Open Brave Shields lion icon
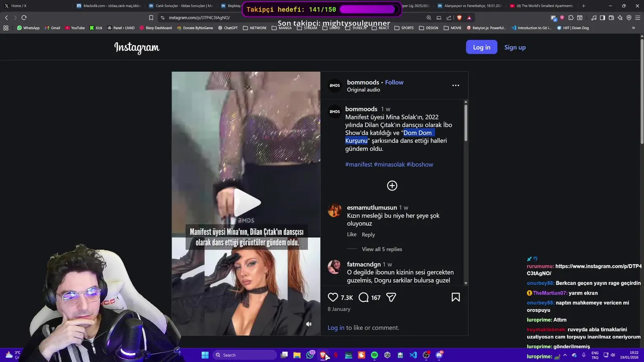This screenshot has width=644, height=362. (x=459, y=18)
